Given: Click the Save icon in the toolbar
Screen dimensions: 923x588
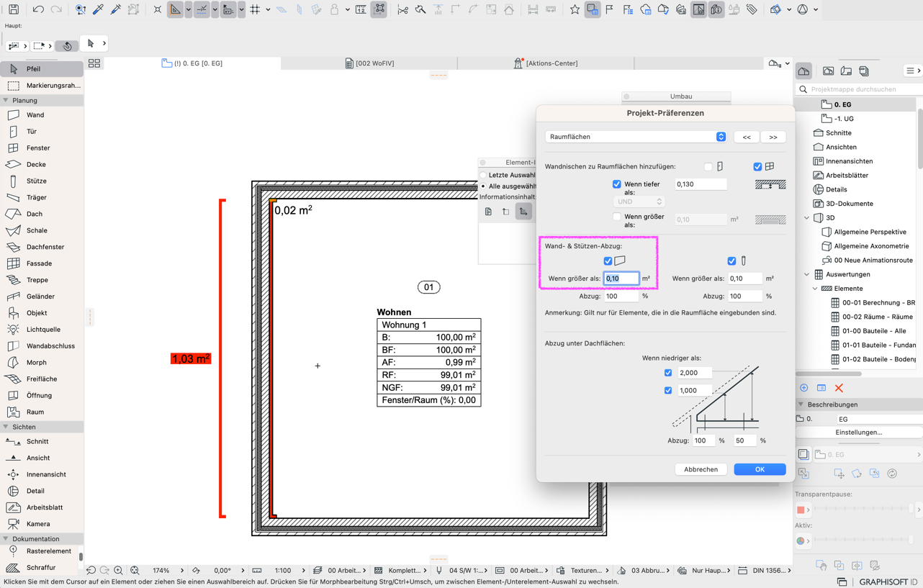Looking at the screenshot, I should 14,9.
